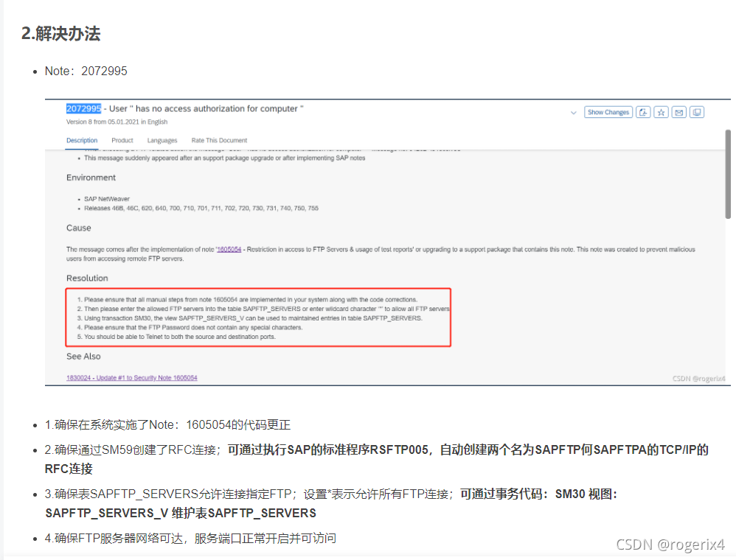Click the Version 8 from 05.01.2021 text
Screen dimensions: 736x560
[117, 122]
